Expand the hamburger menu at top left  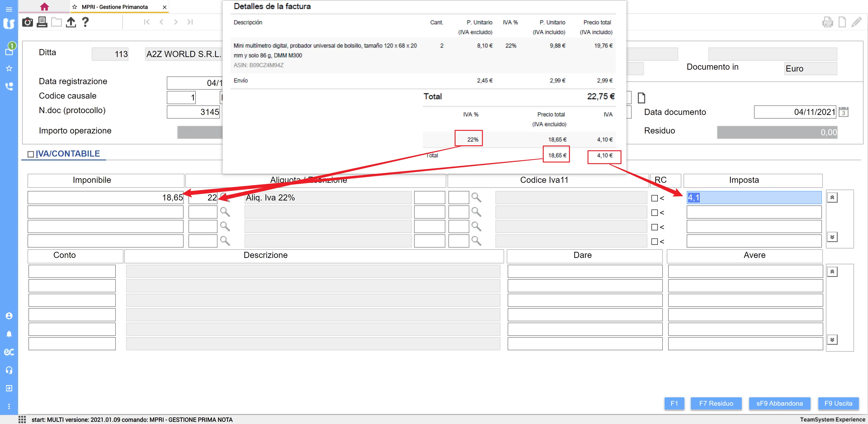tap(9, 10)
